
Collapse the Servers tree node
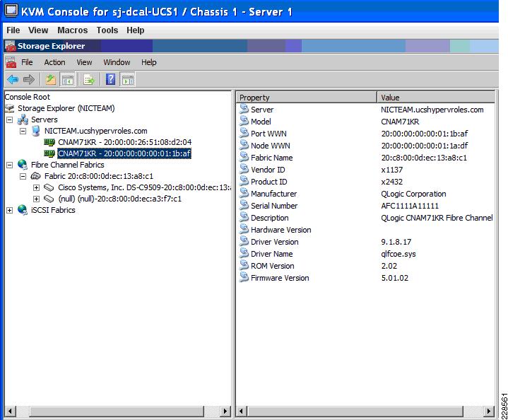pos(10,120)
